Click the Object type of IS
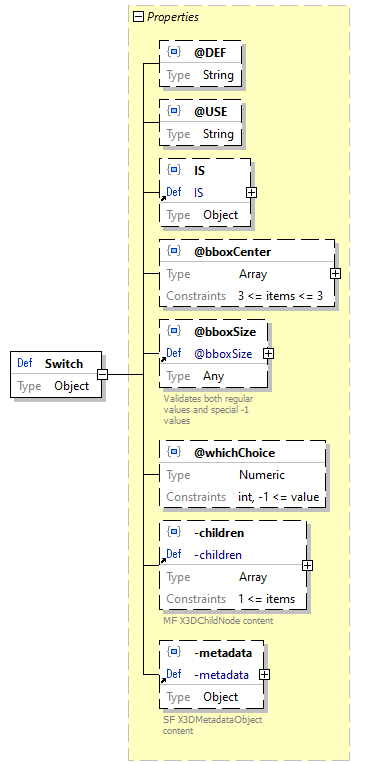The width and height of the screenshot is (365, 764). (x=221, y=215)
